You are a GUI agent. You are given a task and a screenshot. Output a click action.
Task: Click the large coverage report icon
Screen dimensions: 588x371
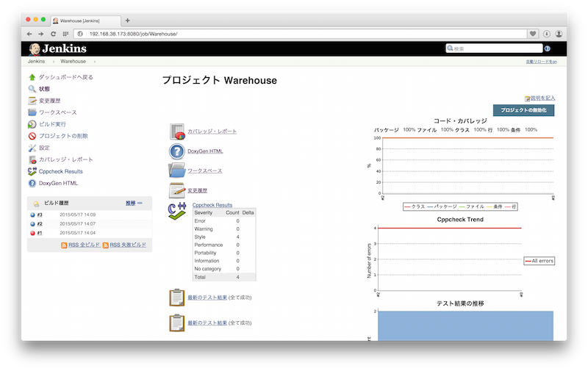coord(177,132)
